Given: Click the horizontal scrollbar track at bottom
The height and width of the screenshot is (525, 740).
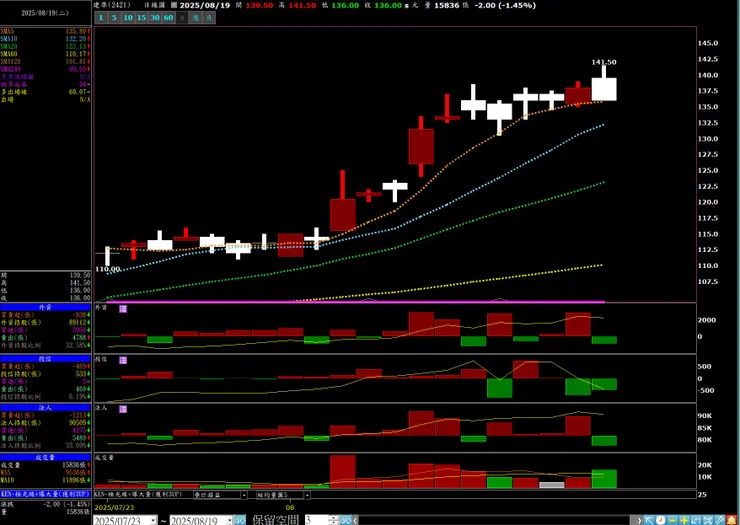Looking at the screenshot, I should point(496,520).
